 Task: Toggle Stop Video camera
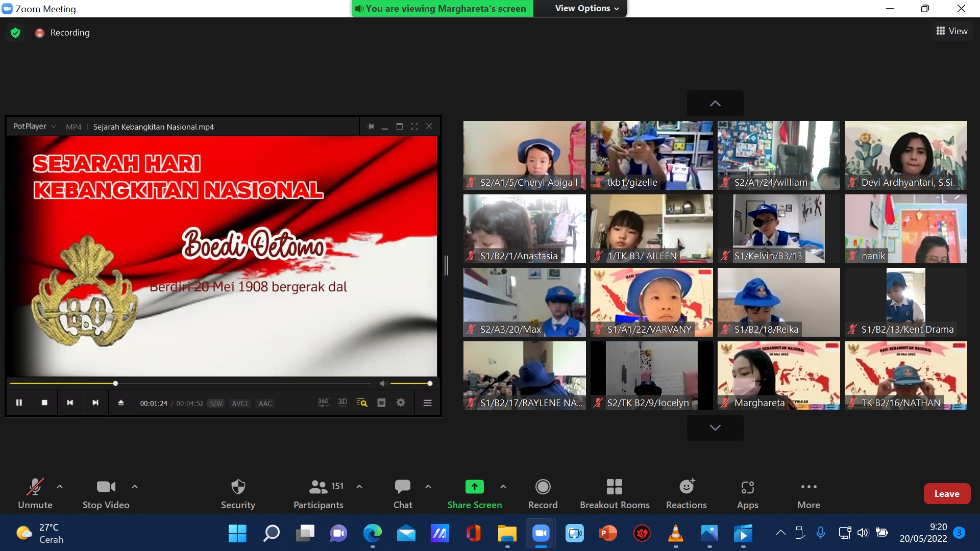[106, 487]
